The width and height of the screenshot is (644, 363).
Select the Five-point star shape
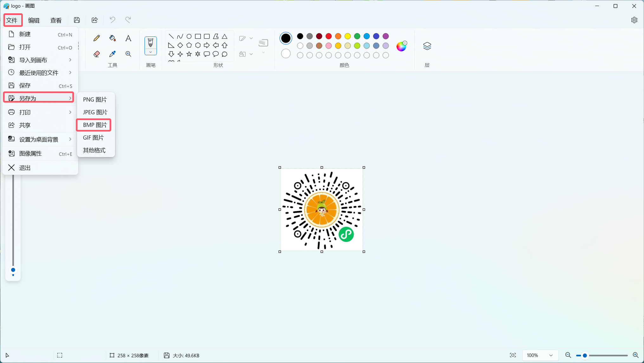coord(189,54)
